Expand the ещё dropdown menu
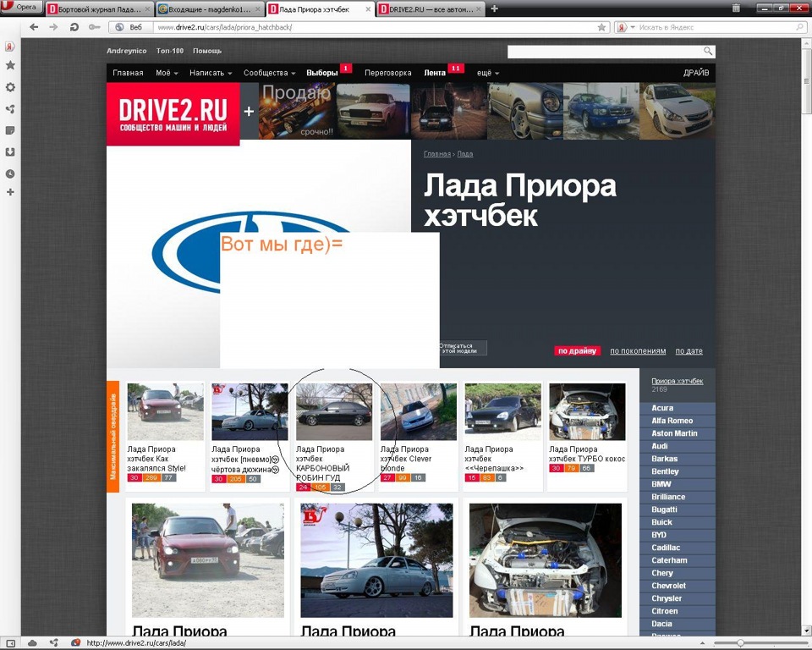This screenshot has width=812, height=650. pos(488,73)
